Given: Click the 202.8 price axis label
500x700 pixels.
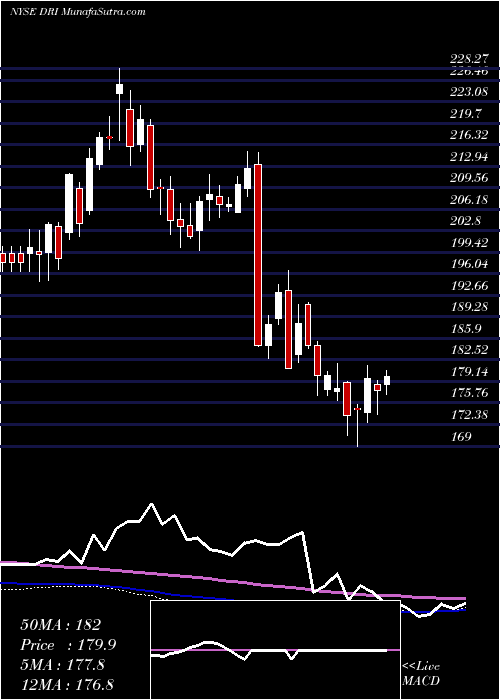Looking at the screenshot, I should pyautogui.click(x=466, y=221).
